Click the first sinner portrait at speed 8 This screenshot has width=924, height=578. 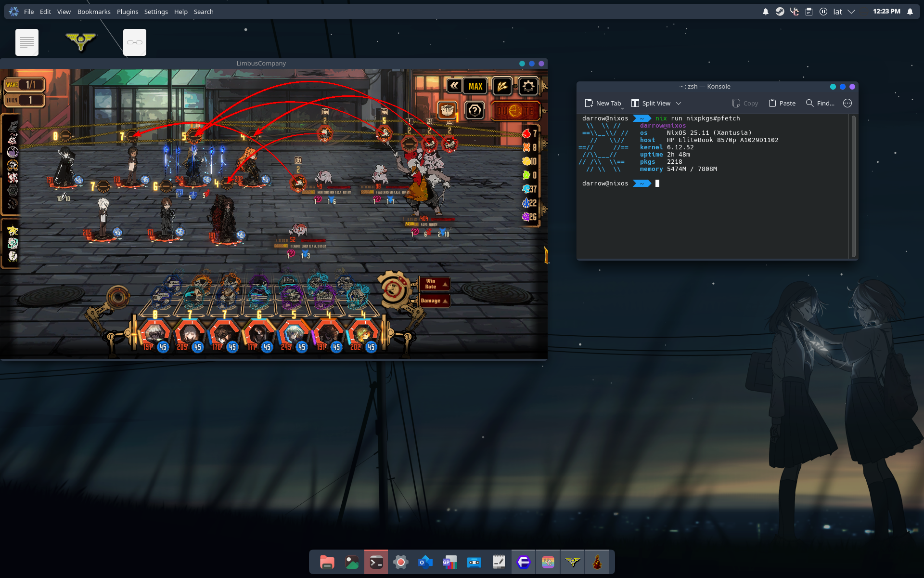click(x=154, y=333)
